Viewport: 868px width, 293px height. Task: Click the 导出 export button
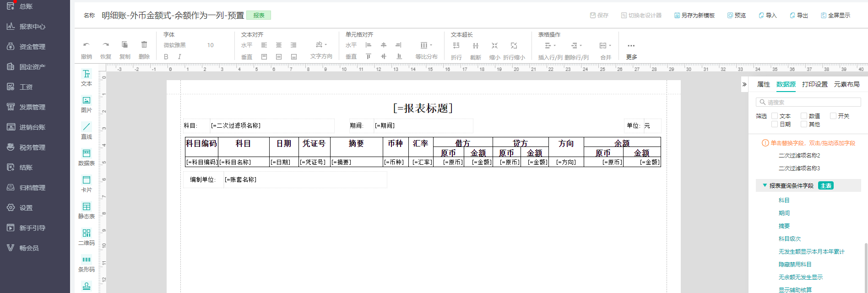coord(799,15)
